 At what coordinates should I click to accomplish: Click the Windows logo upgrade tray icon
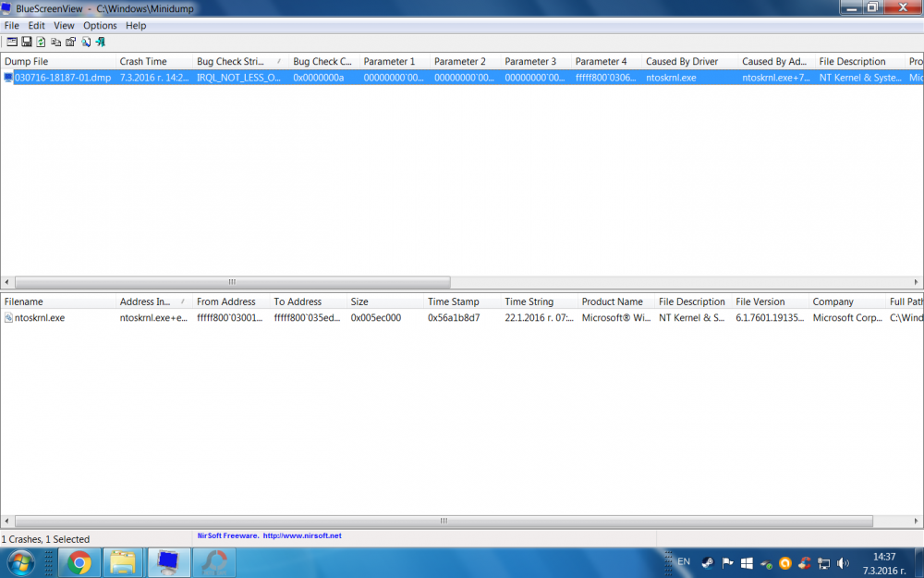coord(747,562)
